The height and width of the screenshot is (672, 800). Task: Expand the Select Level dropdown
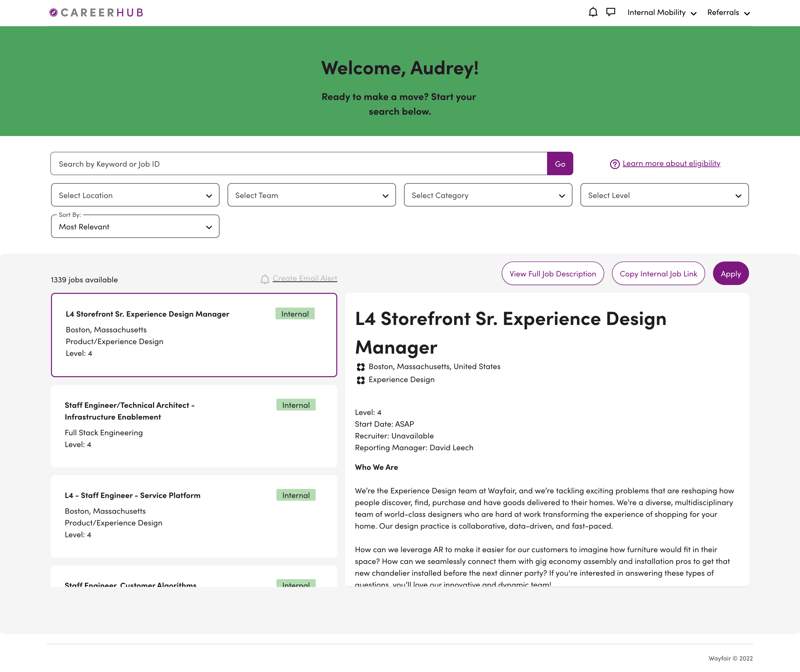pos(664,195)
